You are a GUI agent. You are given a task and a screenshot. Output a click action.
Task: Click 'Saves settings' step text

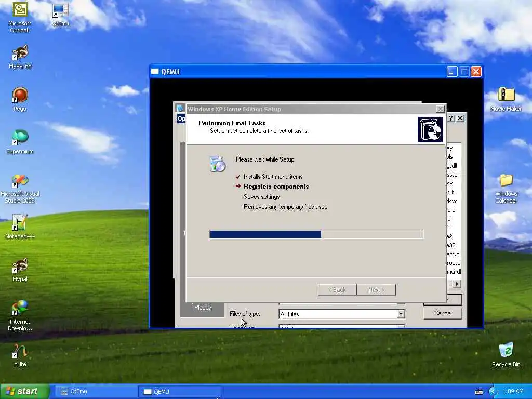click(262, 197)
